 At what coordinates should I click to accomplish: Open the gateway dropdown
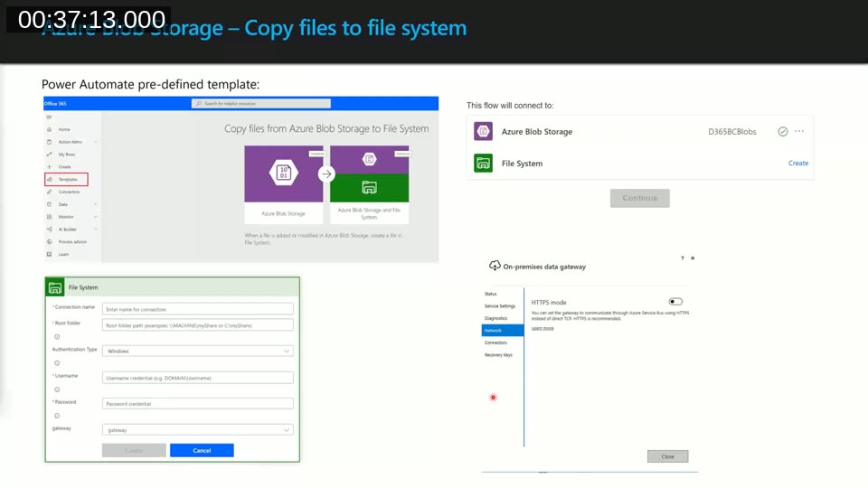click(198, 430)
